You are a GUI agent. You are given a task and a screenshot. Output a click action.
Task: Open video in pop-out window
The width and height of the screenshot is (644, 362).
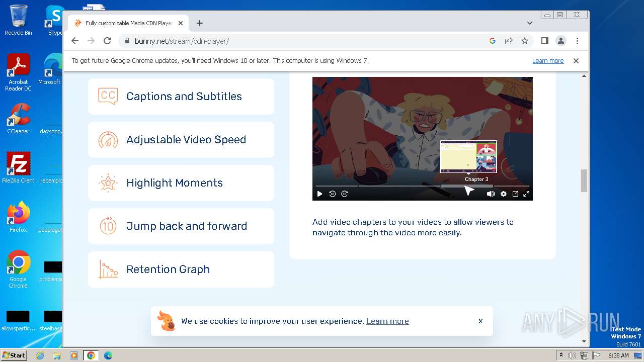point(515,194)
